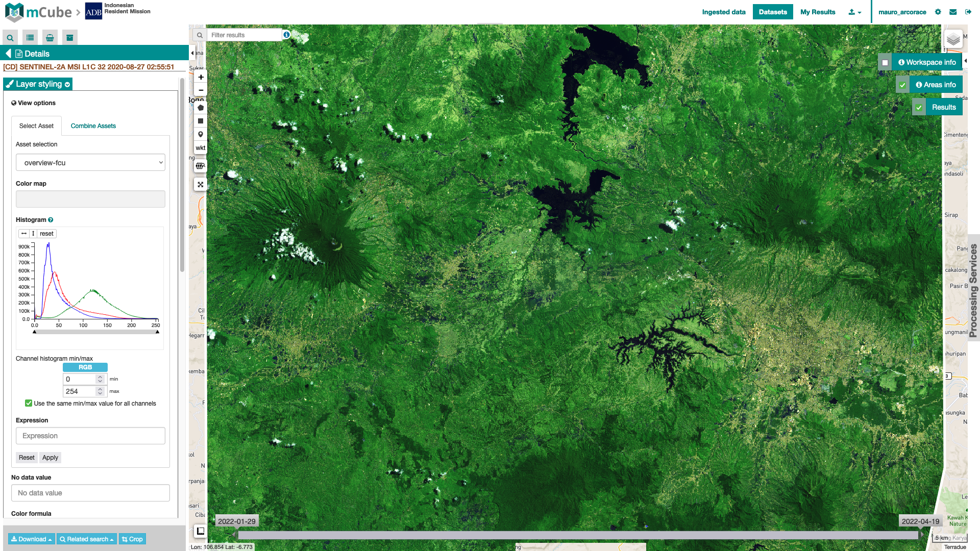
Task: Click the fullscreen map icon
Action: tap(201, 185)
